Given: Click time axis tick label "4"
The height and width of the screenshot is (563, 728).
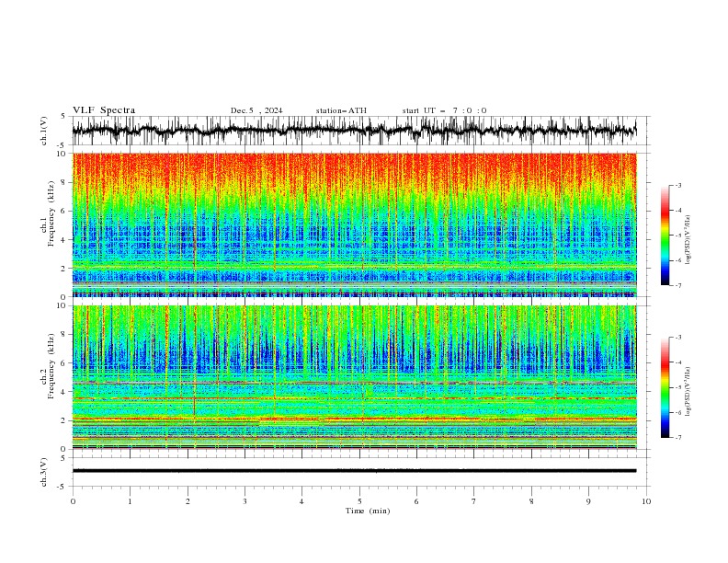Looking at the screenshot, I should tap(301, 501).
